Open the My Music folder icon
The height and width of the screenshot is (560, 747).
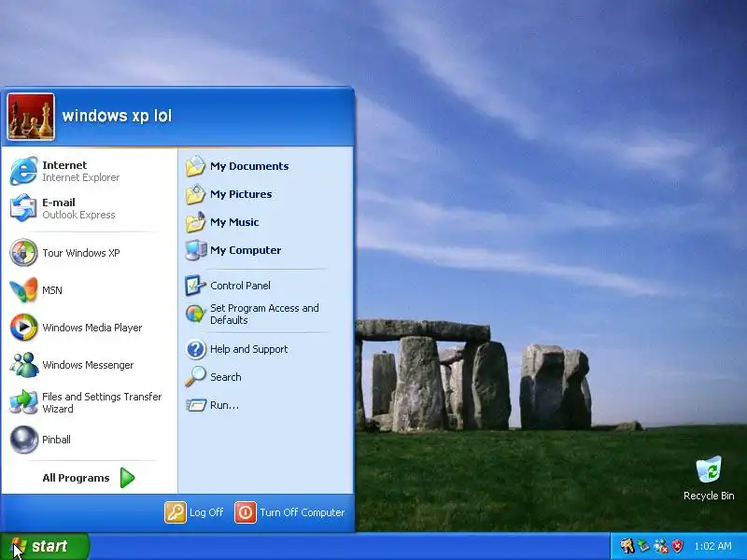coord(195,222)
